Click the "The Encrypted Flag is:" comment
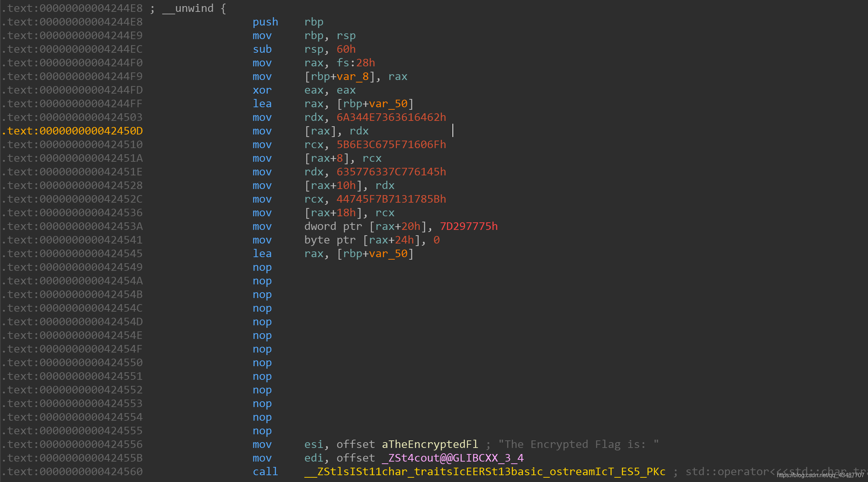This screenshot has width=868, height=482. coord(578,444)
